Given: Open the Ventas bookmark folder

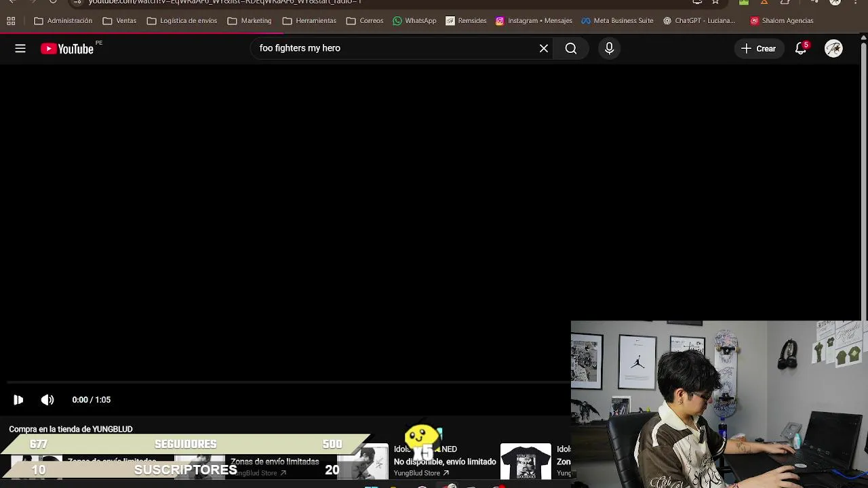Looking at the screenshot, I should (x=119, y=21).
